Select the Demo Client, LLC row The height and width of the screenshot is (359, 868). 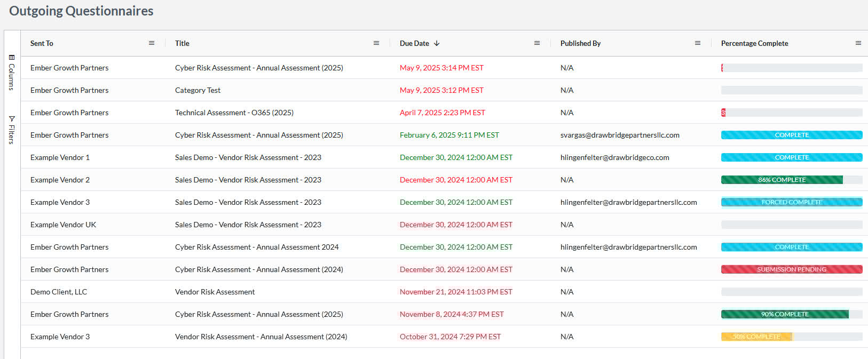click(59, 292)
